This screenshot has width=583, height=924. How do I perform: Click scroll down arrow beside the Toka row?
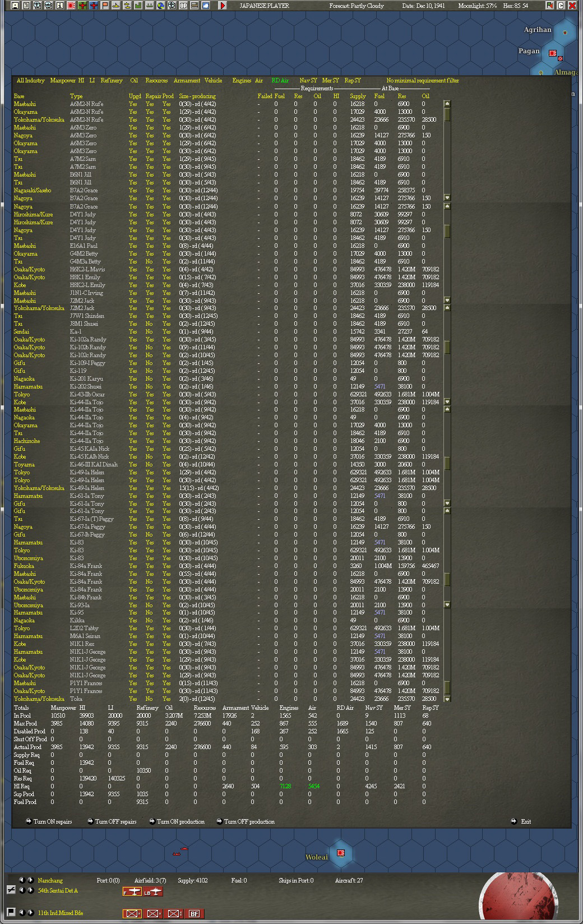(x=447, y=699)
